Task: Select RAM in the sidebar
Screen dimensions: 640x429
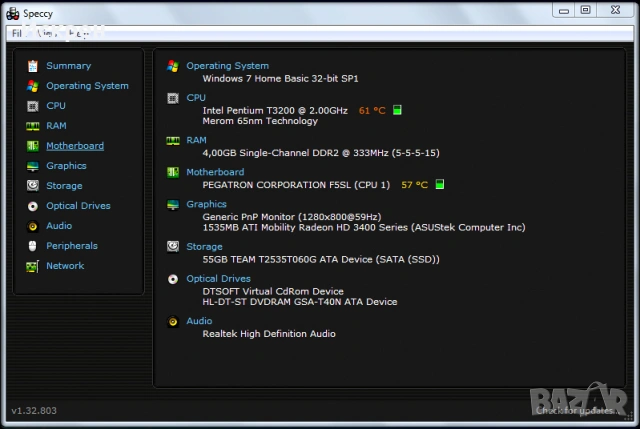Action: click(x=56, y=126)
